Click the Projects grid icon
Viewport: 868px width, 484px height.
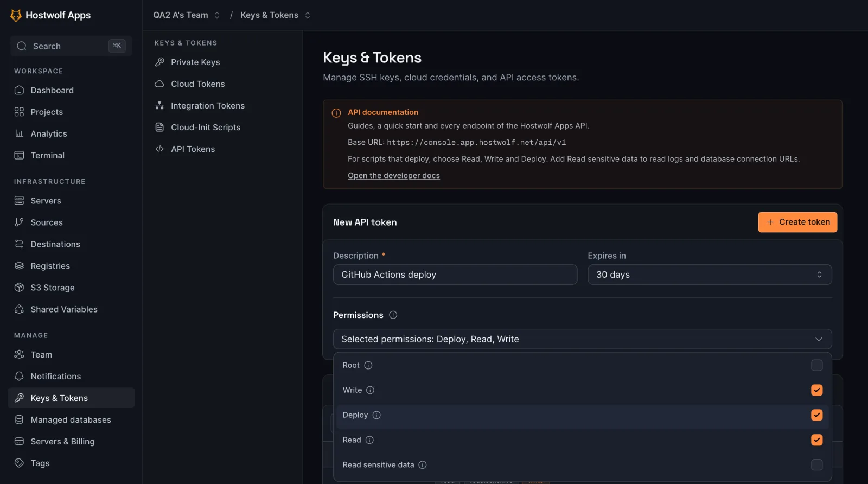point(19,112)
